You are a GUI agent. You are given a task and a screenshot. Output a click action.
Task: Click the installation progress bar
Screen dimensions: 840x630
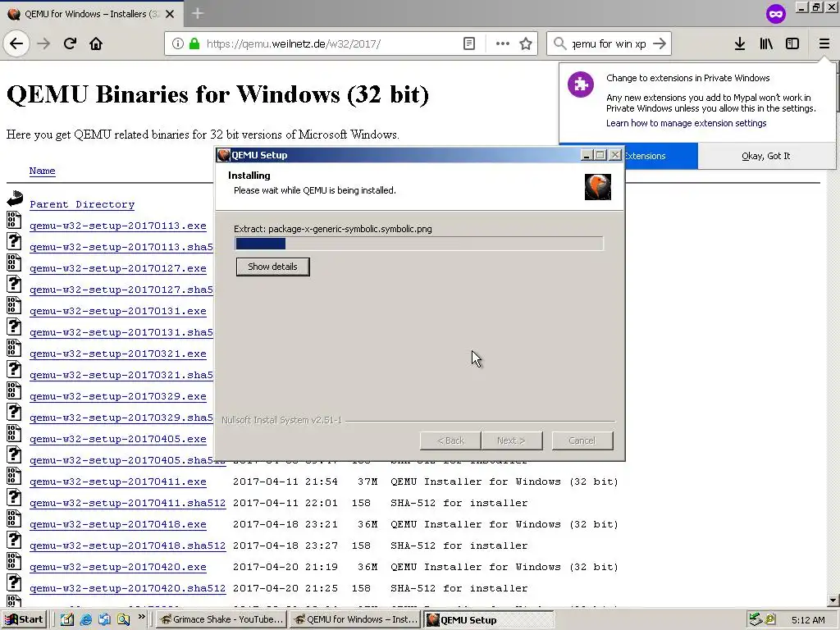click(419, 244)
